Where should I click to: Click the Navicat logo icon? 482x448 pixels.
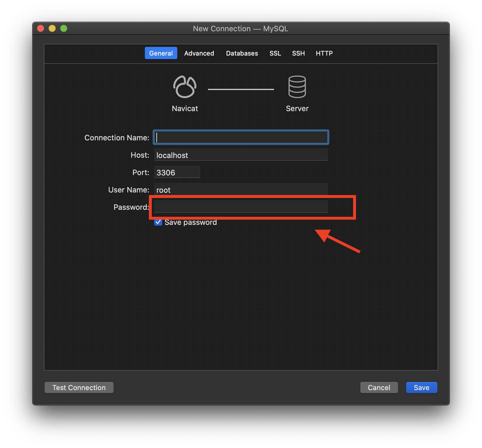point(185,87)
